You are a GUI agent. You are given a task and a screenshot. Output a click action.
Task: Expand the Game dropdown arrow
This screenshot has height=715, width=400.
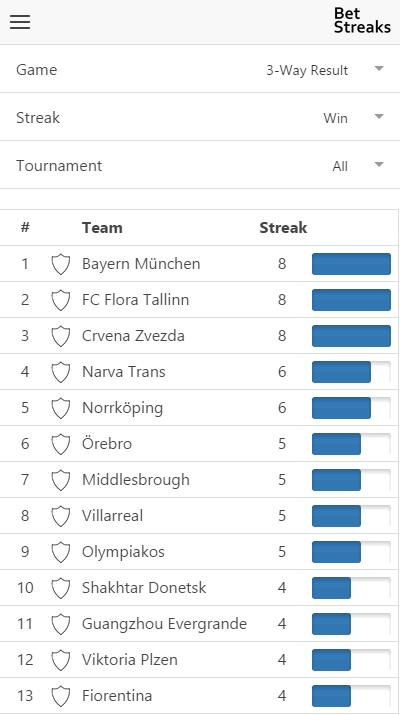pyautogui.click(x=379, y=69)
